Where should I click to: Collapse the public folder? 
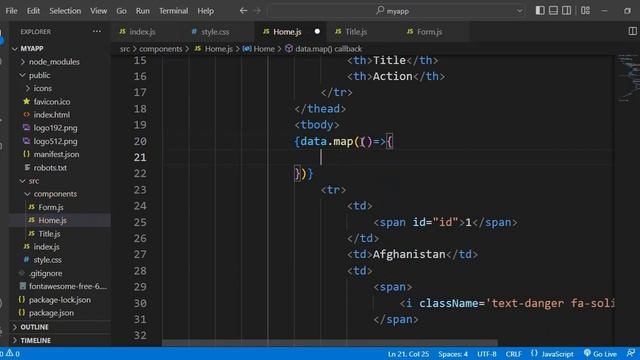[39, 75]
